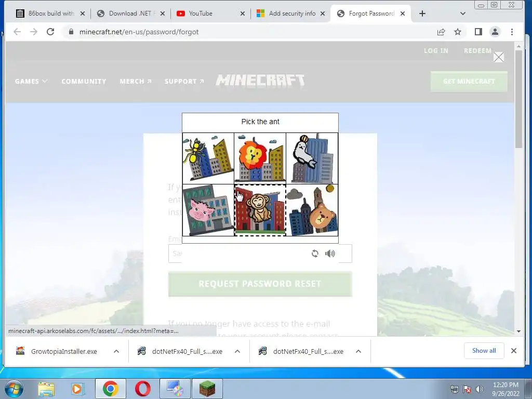Expand the second dotNetFx40 download options
Image resolution: width=532 pixels, height=399 pixels.
point(358,351)
